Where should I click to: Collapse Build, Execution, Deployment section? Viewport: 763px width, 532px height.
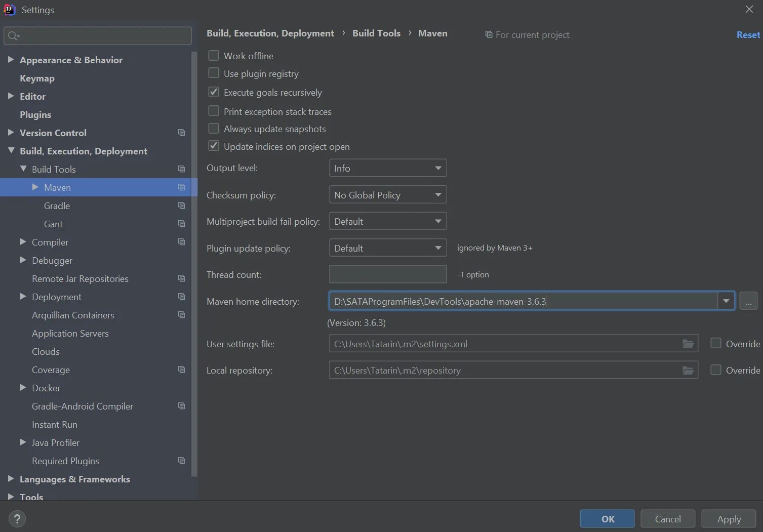(x=11, y=150)
